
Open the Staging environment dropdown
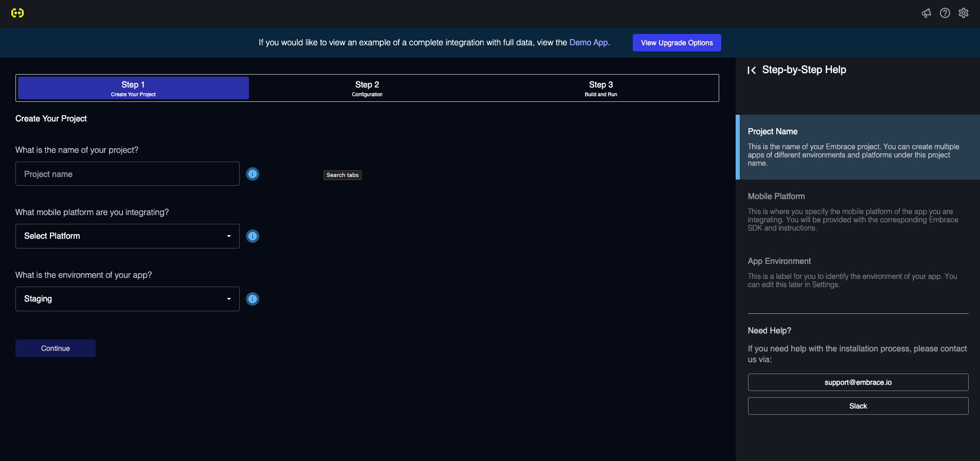coord(128,299)
